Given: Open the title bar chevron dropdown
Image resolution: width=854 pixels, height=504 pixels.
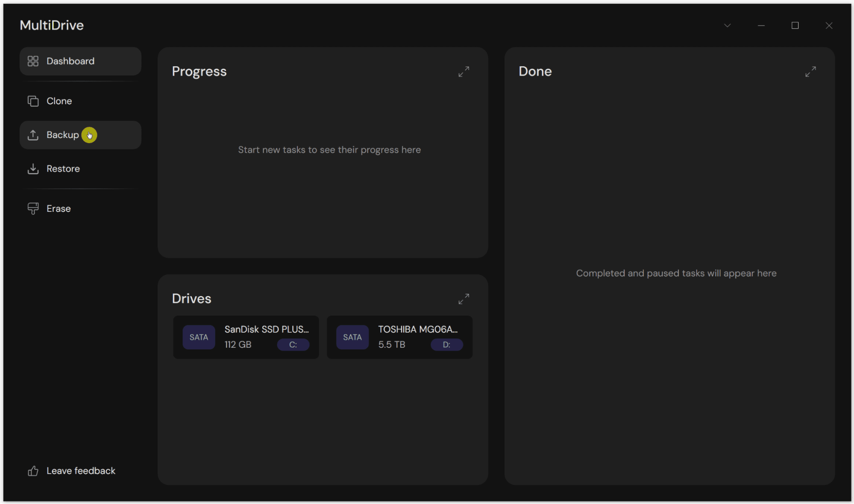Looking at the screenshot, I should pyautogui.click(x=727, y=26).
